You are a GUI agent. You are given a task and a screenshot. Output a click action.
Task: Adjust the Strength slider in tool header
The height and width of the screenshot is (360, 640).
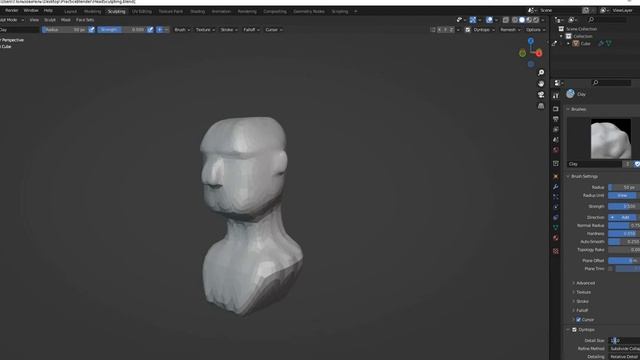tap(122, 30)
